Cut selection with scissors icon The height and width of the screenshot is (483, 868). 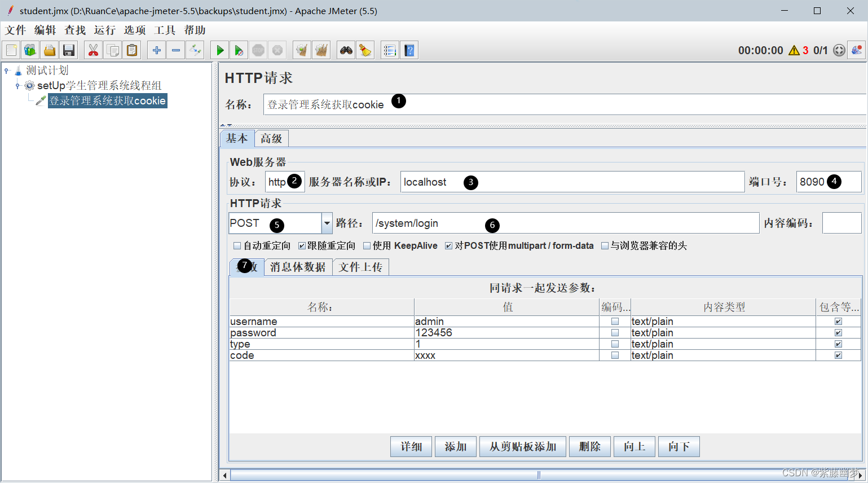click(94, 50)
